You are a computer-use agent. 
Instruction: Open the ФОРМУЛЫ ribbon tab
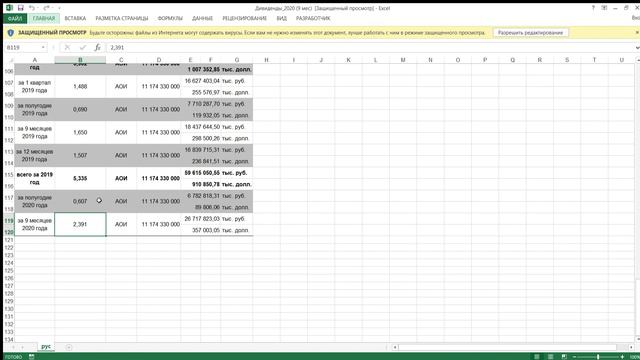(x=170, y=18)
